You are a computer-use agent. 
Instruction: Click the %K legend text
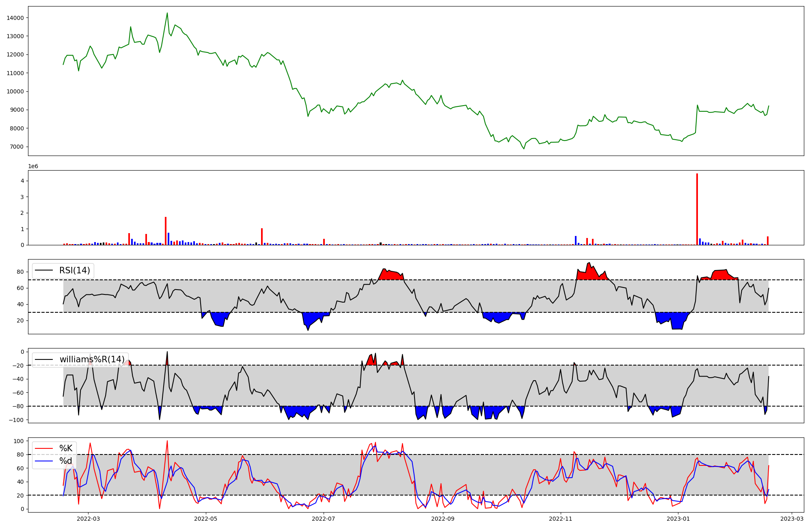66,448
